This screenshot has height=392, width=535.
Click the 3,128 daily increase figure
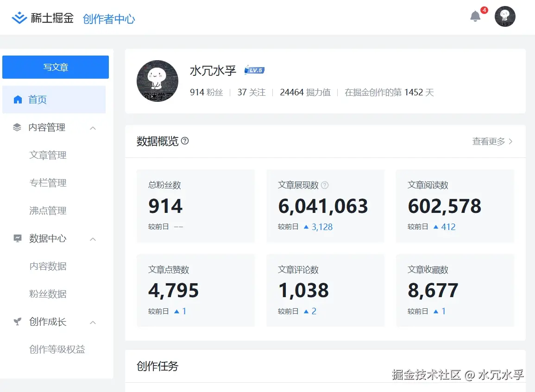click(322, 227)
